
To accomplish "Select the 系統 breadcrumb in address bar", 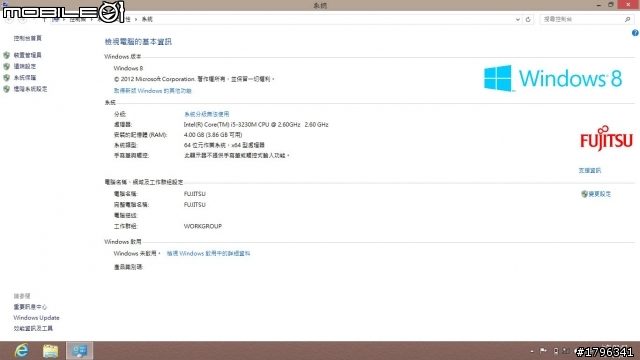I will (147, 19).
